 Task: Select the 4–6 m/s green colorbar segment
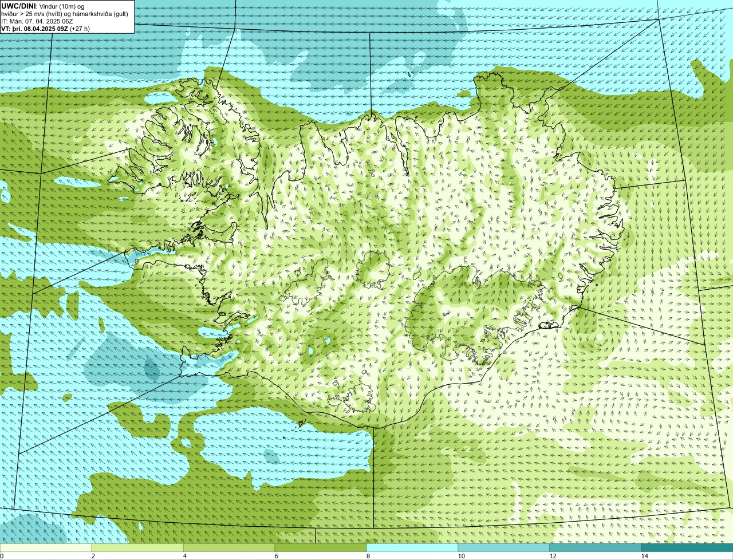click(x=229, y=547)
